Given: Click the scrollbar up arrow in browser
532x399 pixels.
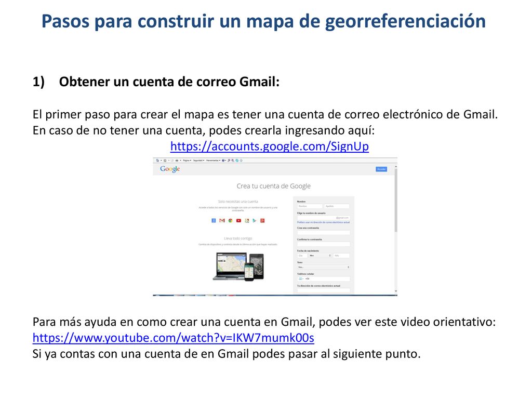Looking at the screenshot, I should 396,167.
